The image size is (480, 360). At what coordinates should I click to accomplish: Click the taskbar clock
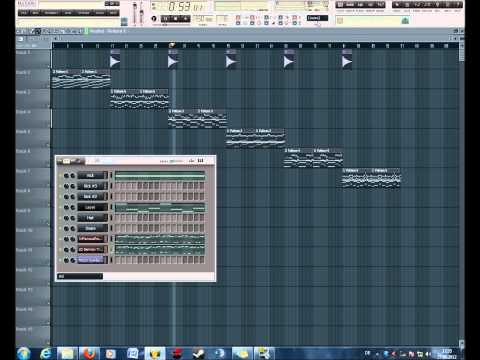point(447,353)
